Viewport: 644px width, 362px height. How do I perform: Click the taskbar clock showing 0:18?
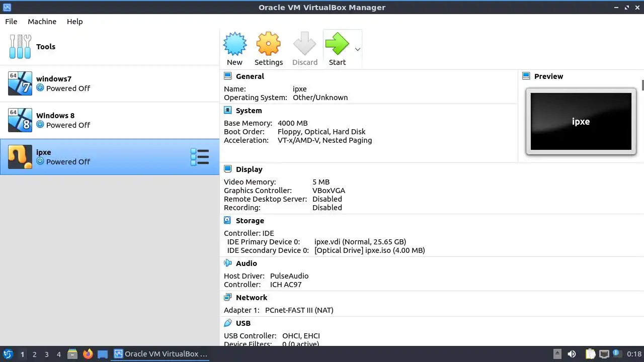(634, 354)
